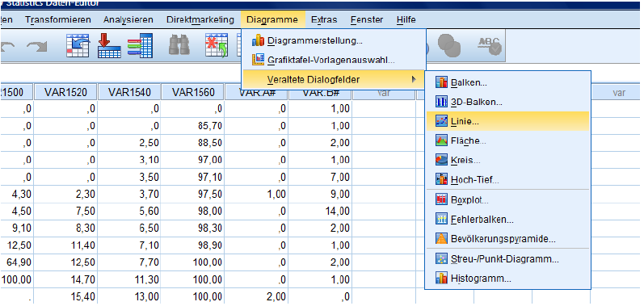This screenshot has height=306, width=644.
Task: Choose Diagrammerstellung... from the menu
Action: click(334, 40)
